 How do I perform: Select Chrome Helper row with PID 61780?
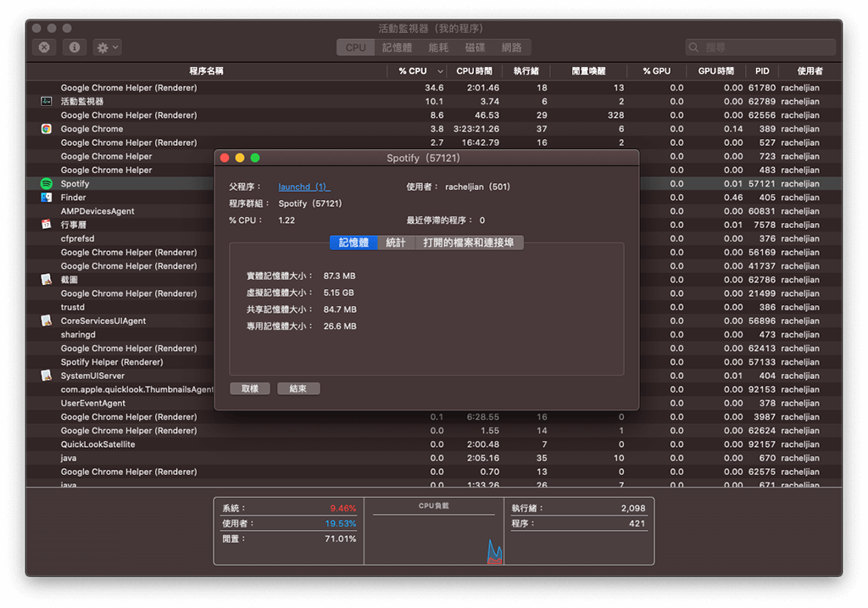[434, 87]
